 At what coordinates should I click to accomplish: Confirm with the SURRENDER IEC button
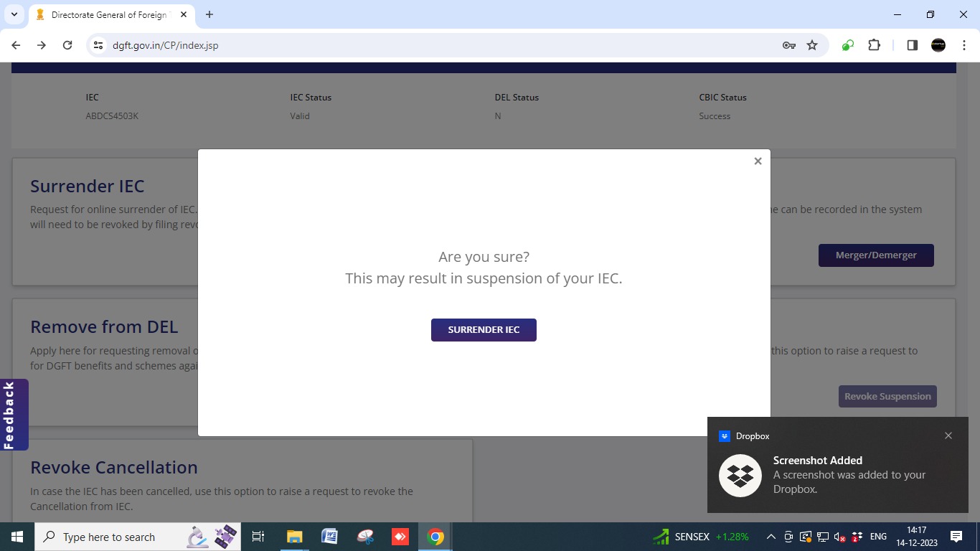tap(484, 330)
